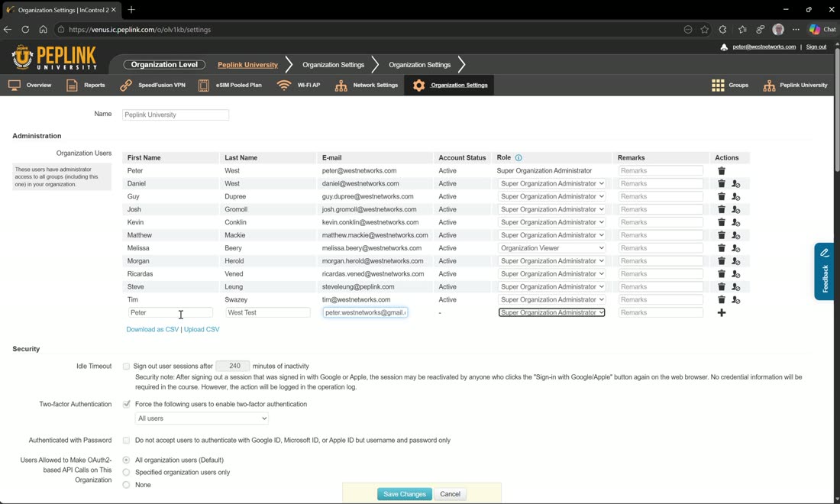Open role dropdown for new user row
Screen dimensions: 840x504
[x=552, y=312]
